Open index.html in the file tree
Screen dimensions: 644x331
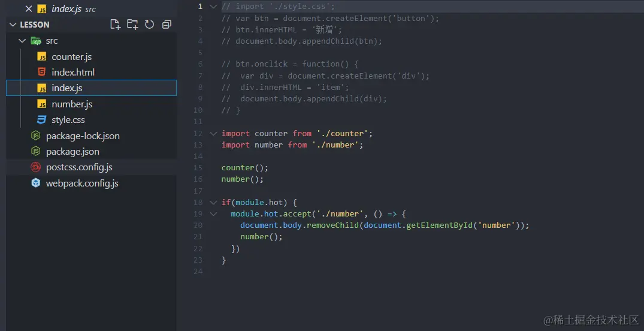point(91,73)
